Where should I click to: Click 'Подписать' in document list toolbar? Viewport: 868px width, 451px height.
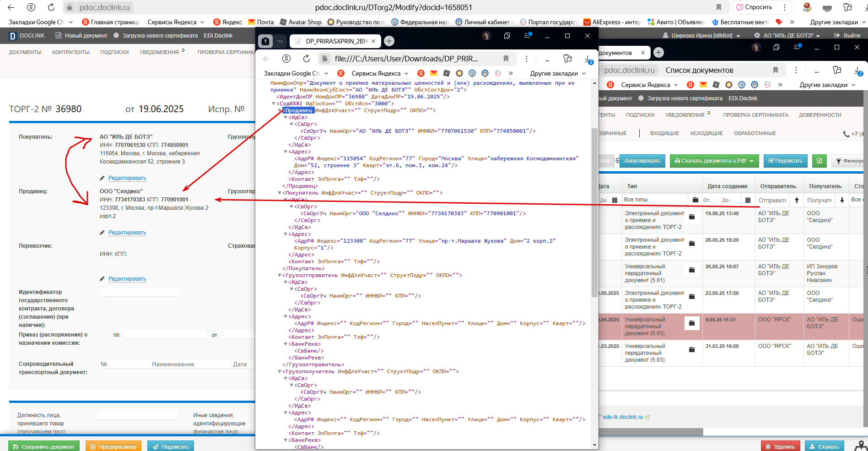tap(785, 161)
